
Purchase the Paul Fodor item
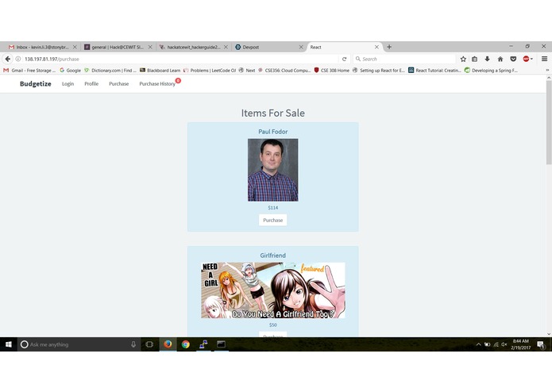[x=273, y=220]
